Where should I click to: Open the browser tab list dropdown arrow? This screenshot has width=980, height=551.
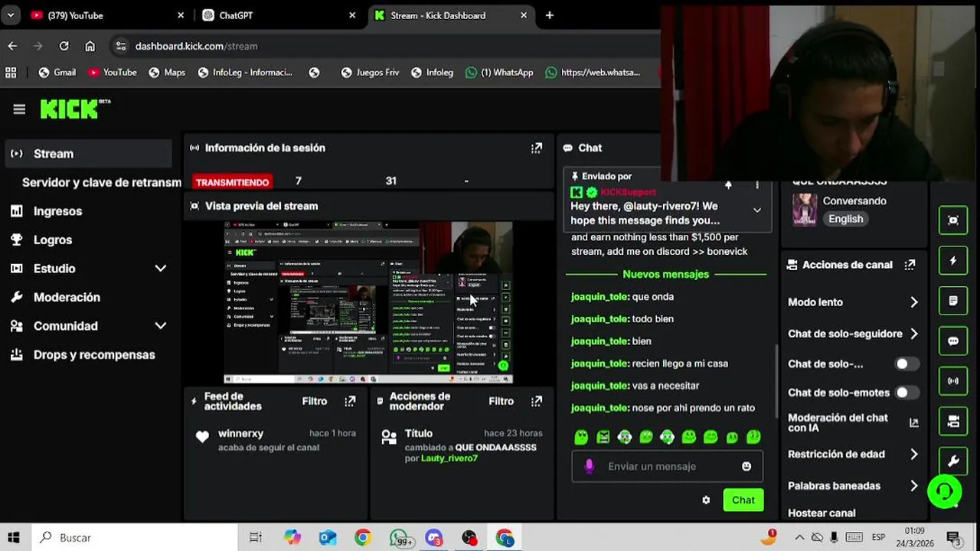point(11,15)
